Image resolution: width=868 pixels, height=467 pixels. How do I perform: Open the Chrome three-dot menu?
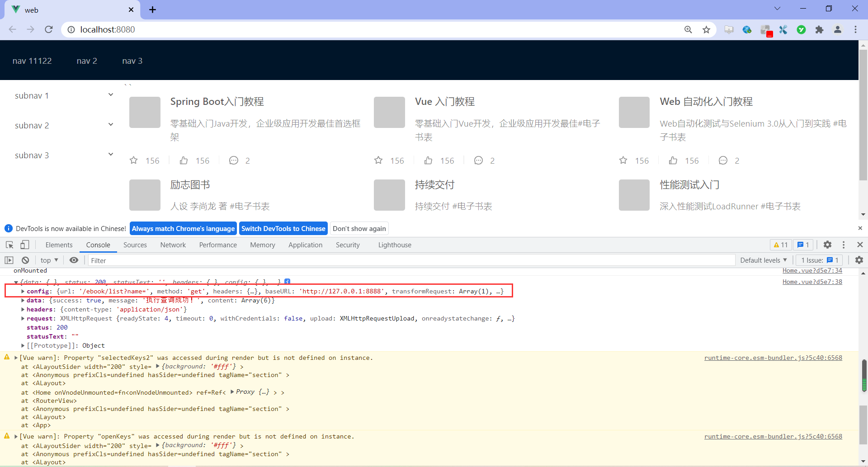tap(855, 29)
